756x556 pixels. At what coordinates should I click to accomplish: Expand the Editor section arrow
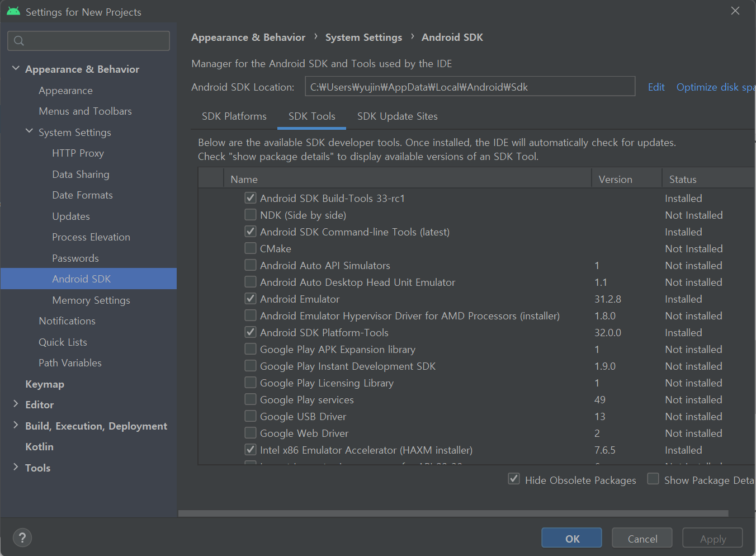point(16,404)
